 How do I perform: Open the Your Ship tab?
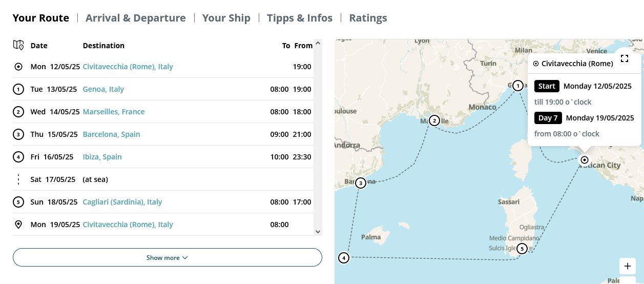pyautogui.click(x=226, y=18)
